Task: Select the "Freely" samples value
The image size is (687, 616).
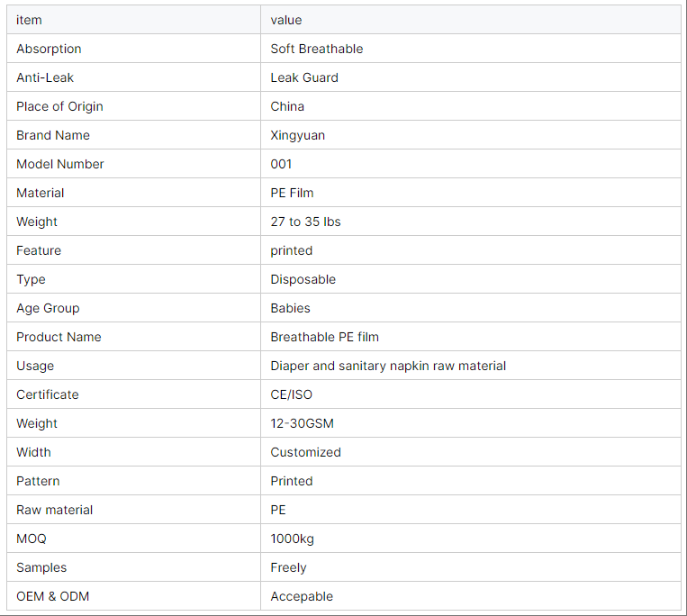Action: click(x=289, y=567)
